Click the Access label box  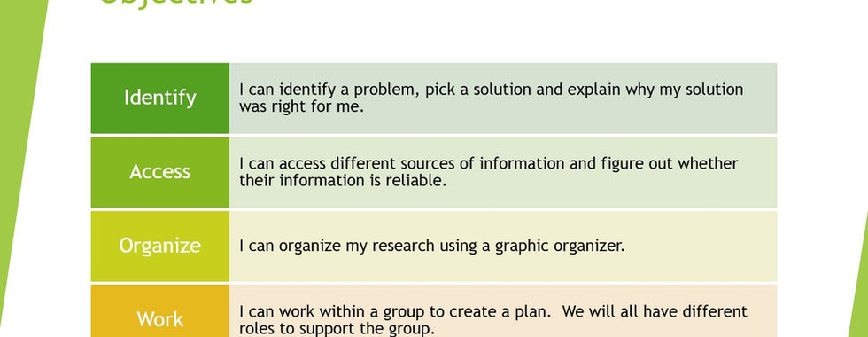[x=160, y=172]
